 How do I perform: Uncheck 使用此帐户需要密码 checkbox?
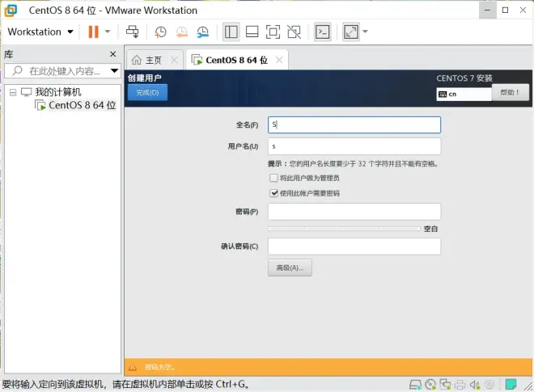273,193
